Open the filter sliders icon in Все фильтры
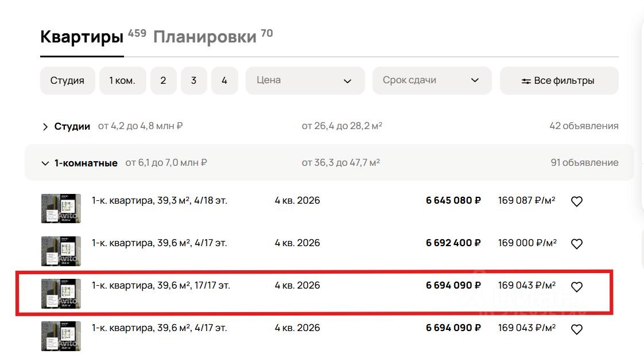Viewport: 644px width, 354px height. (x=526, y=81)
